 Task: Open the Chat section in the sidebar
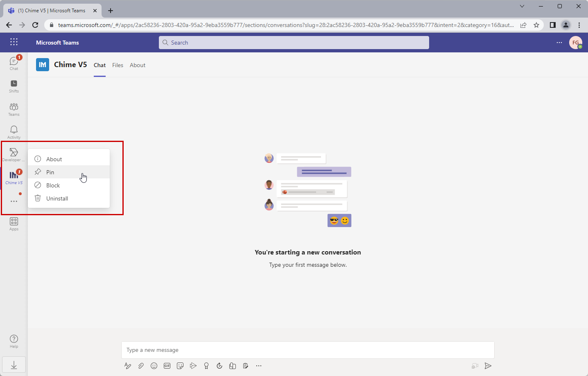click(x=14, y=63)
